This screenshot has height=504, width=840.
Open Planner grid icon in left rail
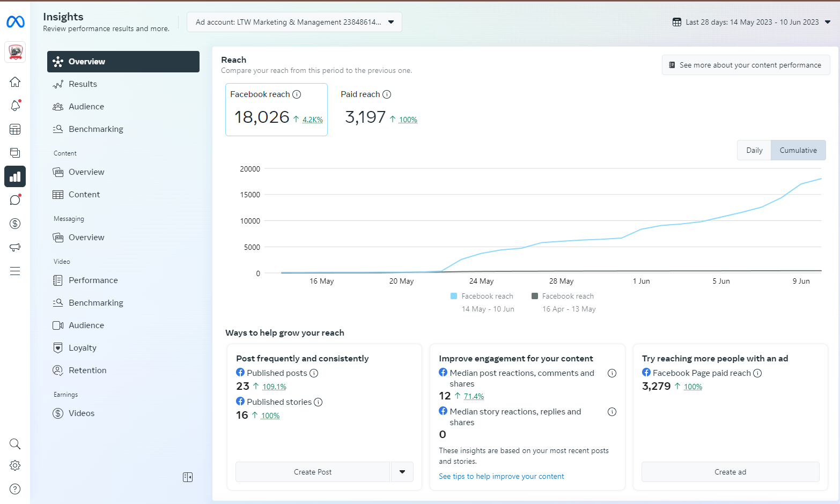point(15,129)
